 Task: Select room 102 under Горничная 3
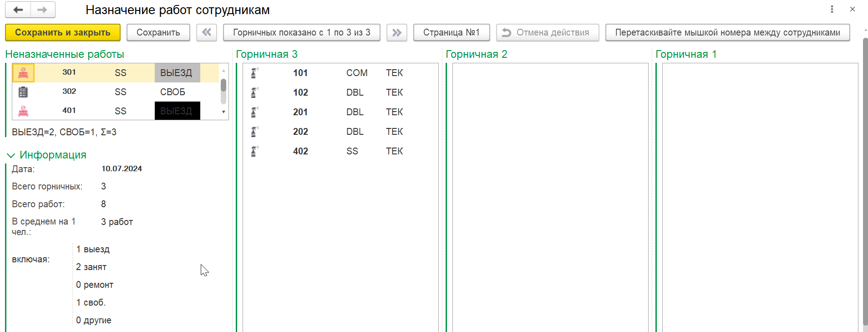click(x=300, y=92)
